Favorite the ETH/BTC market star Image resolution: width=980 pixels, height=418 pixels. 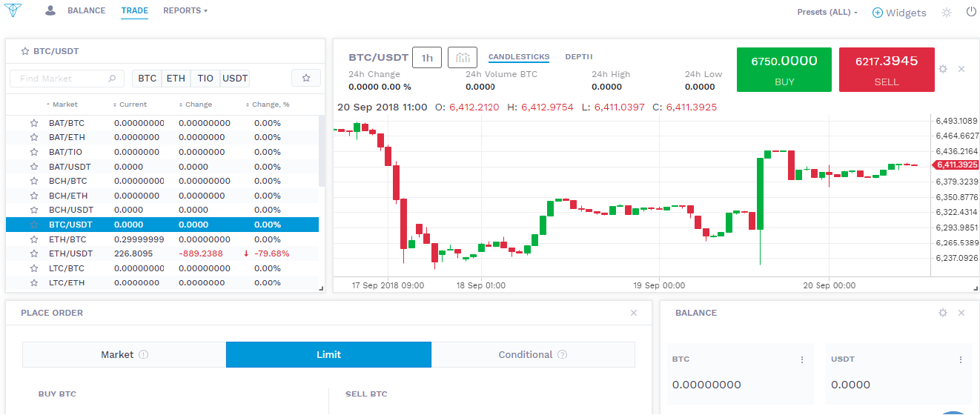coord(34,239)
